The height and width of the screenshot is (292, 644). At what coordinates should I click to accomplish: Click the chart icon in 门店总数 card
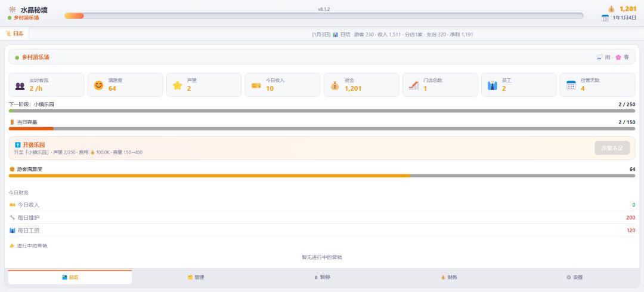[414, 85]
